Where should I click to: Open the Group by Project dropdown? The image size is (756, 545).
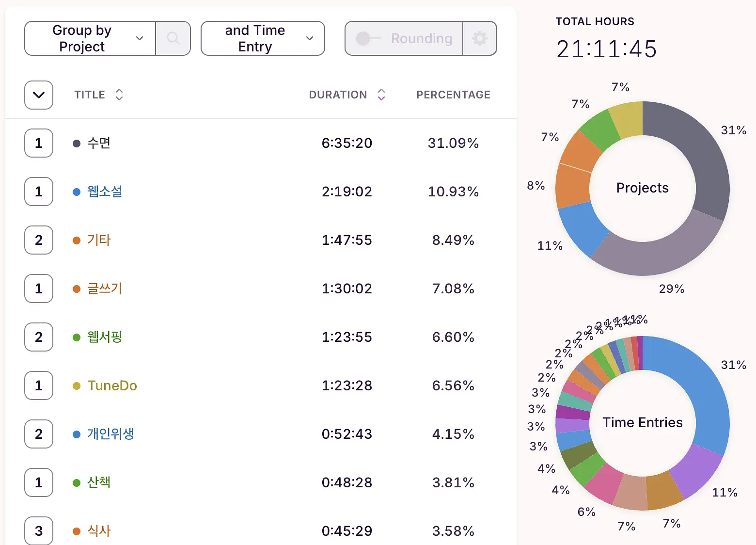tap(90, 38)
